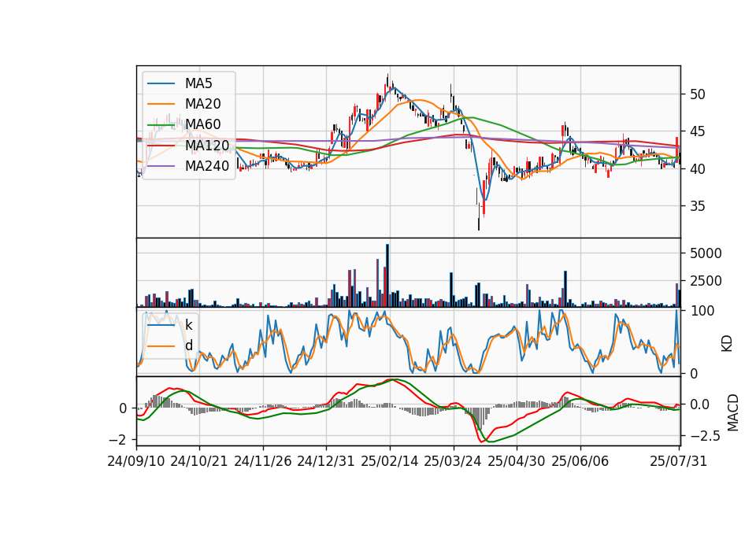Click the KD axis title
Image resolution: width=756 pixels, height=543 pixels.
(727, 344)
